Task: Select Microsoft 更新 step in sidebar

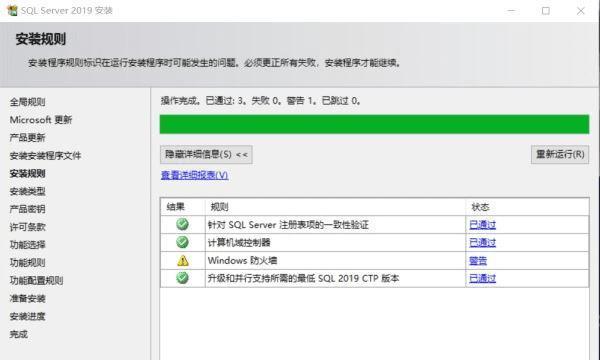Action: pos(41,120)
